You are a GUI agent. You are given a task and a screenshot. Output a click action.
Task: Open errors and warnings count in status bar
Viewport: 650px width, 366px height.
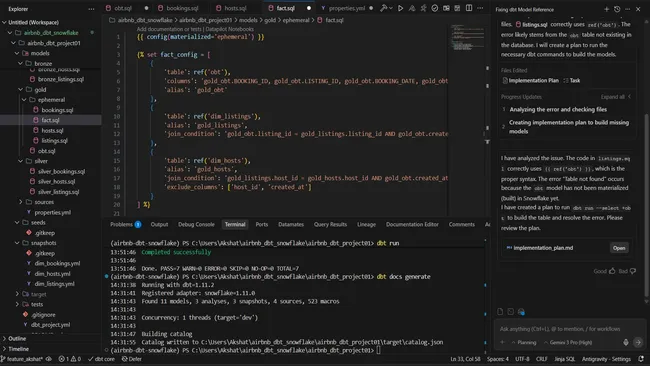(70, 359)
